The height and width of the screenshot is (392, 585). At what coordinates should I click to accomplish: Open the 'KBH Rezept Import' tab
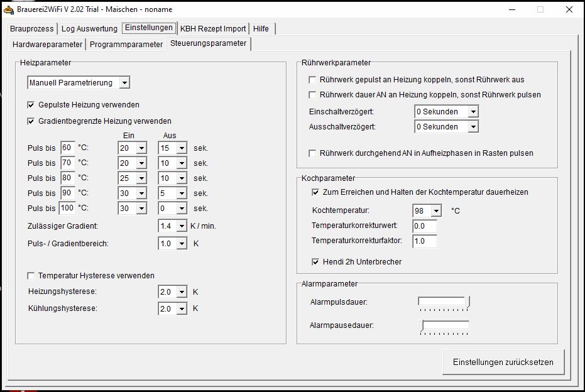click(x=213, y=29)
